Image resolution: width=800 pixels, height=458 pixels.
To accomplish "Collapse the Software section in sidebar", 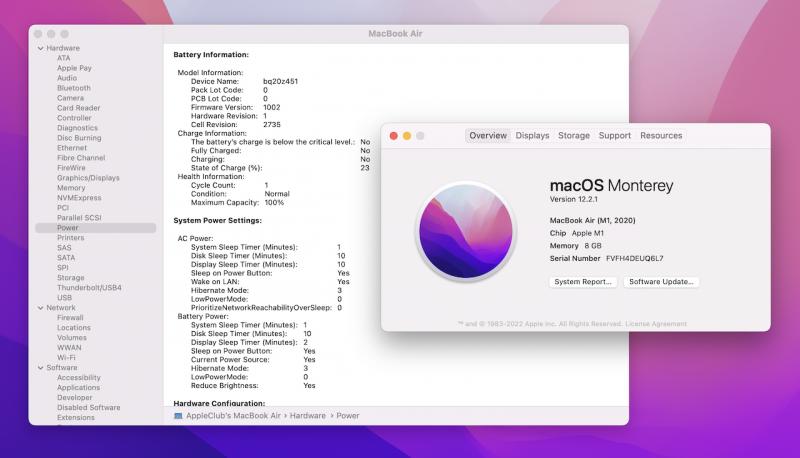I will click(x=40, y=368).
